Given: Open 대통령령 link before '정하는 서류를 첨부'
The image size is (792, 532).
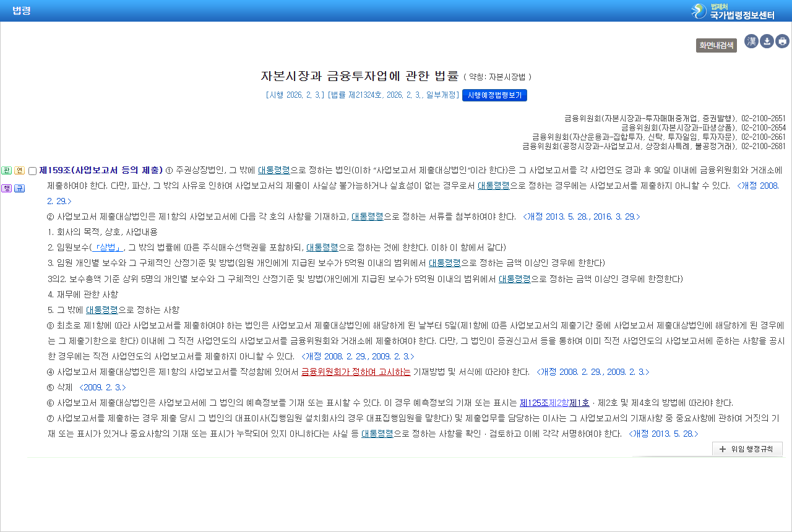Looking at the screenshot, I should (x=368, y=217).
